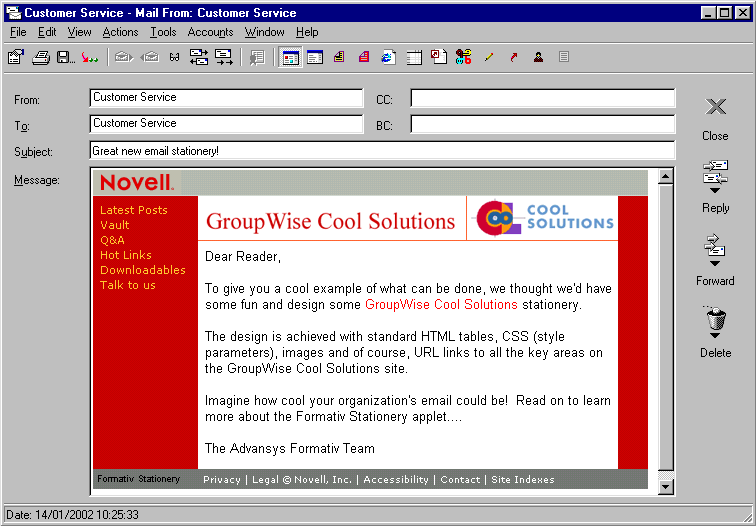
Task: Click the BC field
Action: click(542, 124)
